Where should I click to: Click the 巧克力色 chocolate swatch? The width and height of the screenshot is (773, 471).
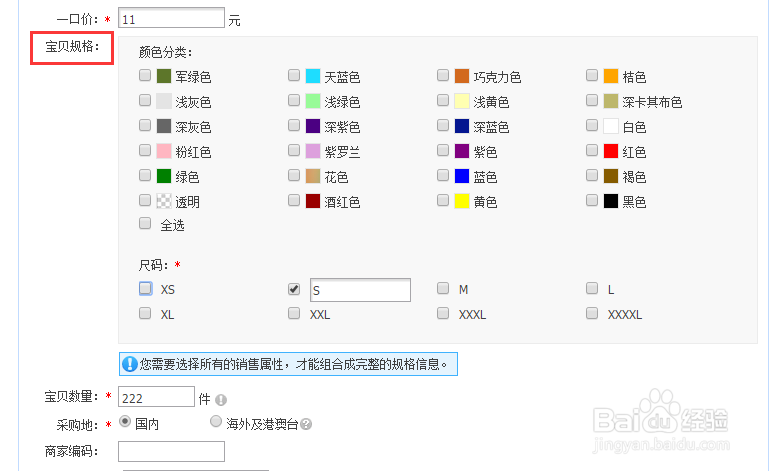tap(462, 77)
